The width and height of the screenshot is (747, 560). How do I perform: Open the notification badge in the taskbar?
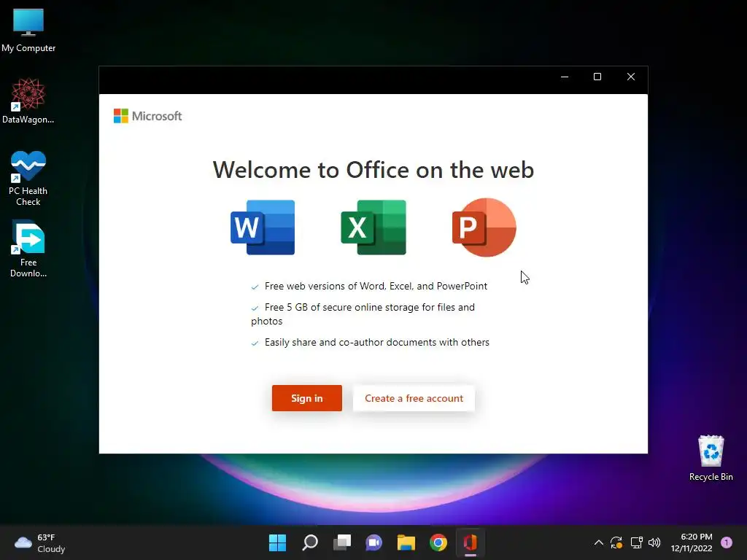[727, 542]
